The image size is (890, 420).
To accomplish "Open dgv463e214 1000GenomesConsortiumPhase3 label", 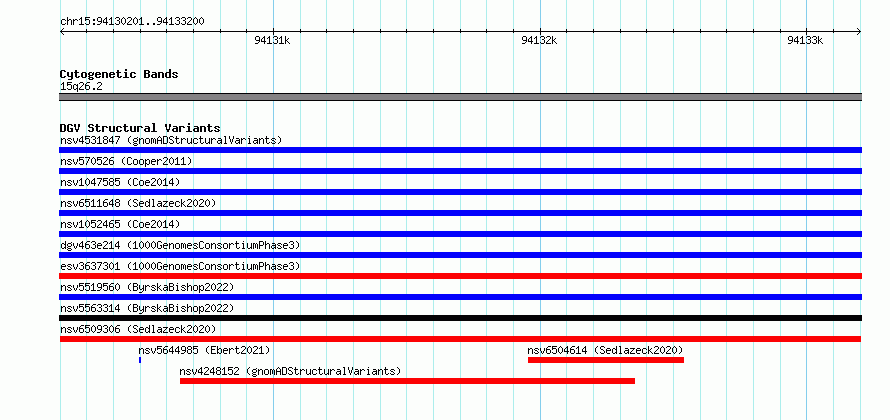I will pos(180,245).
